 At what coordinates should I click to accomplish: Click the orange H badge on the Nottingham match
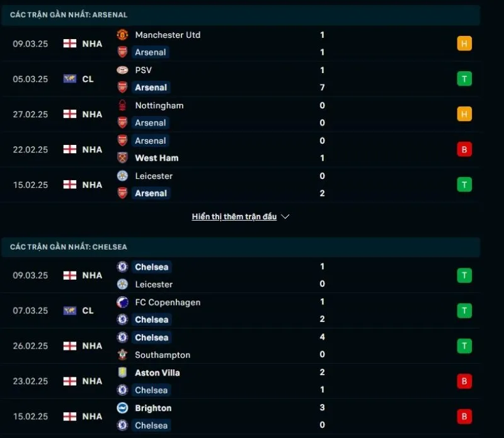tap(464, 114)
